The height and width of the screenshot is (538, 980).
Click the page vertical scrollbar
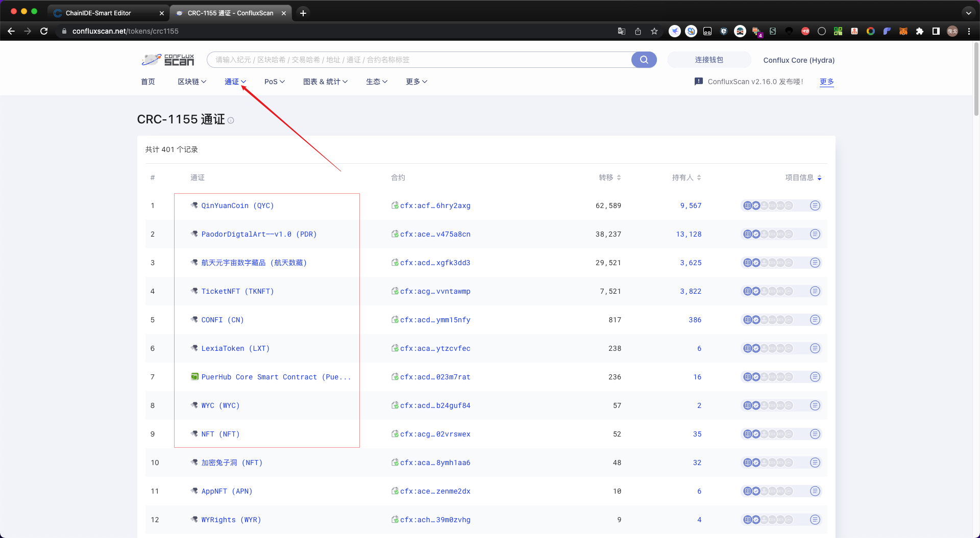tap(976, 79)
